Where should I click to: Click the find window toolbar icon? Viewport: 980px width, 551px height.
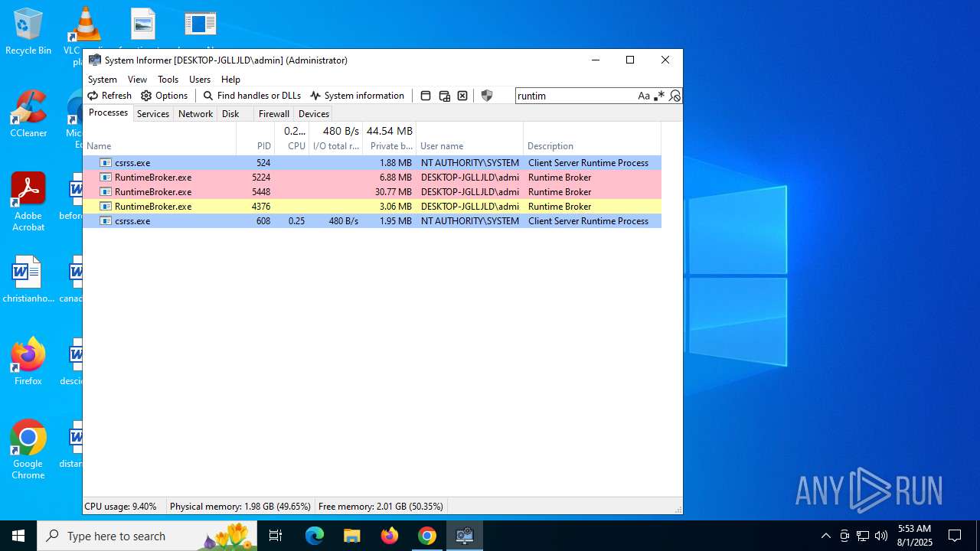[426, 96]
